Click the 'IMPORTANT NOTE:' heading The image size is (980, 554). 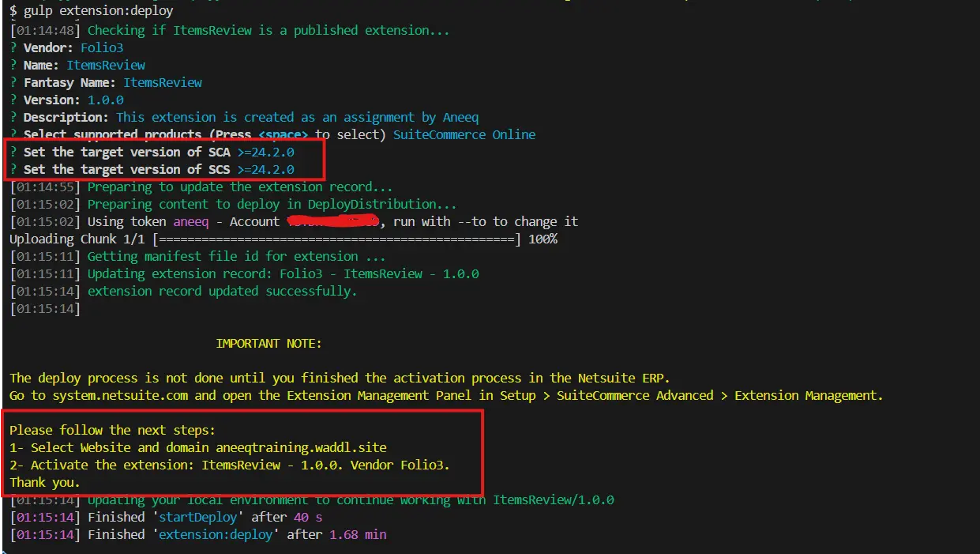pyautogui.click(x=269, y=344)
